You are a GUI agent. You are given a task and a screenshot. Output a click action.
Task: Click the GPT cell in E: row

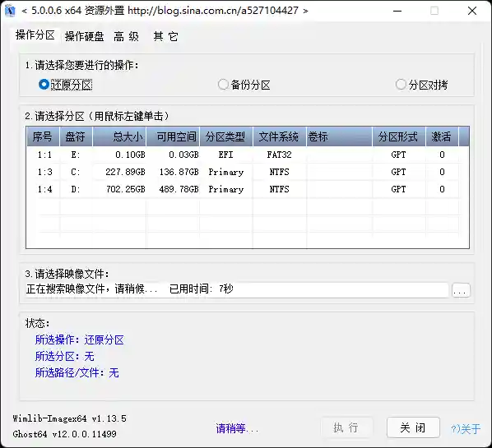[x=398, y=155]
